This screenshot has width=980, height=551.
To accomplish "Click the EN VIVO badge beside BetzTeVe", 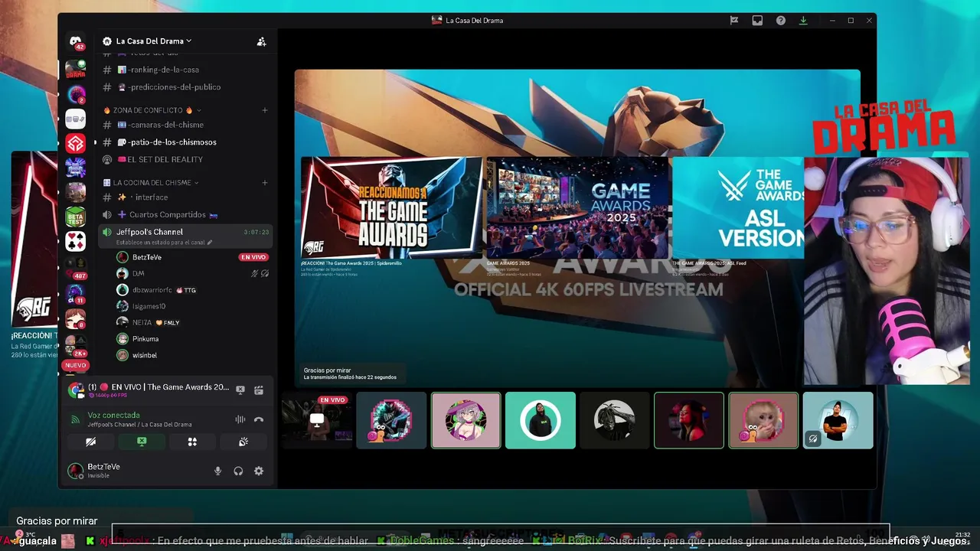I will pos(253,257).
